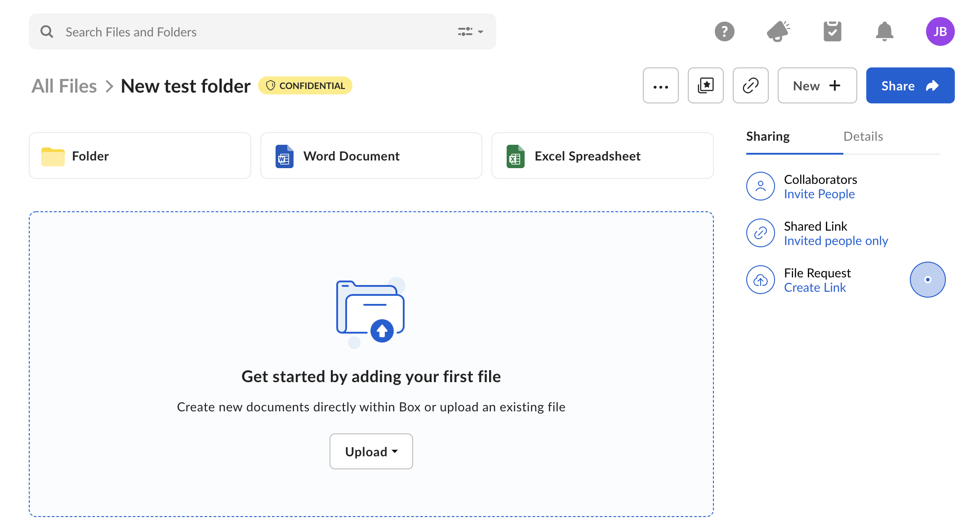Click the announcements megaphone icon
Screen dimensions: 980x526
778,31
